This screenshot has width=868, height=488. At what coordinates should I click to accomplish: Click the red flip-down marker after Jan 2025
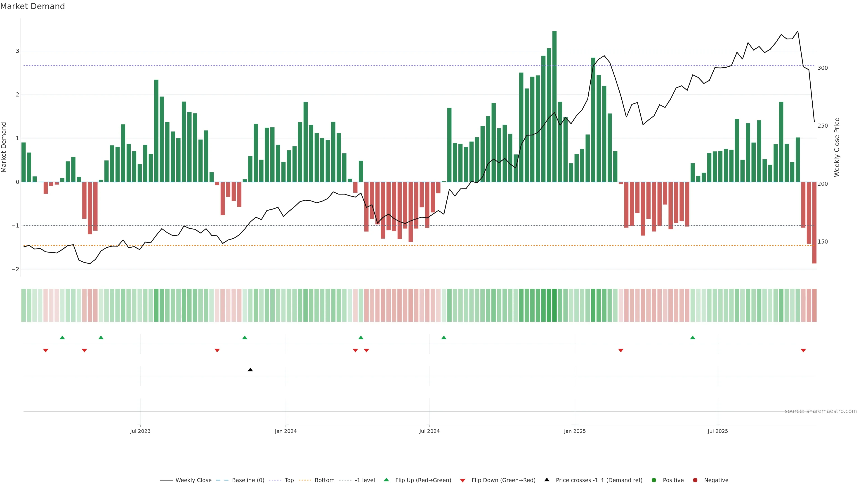[621, 351]
